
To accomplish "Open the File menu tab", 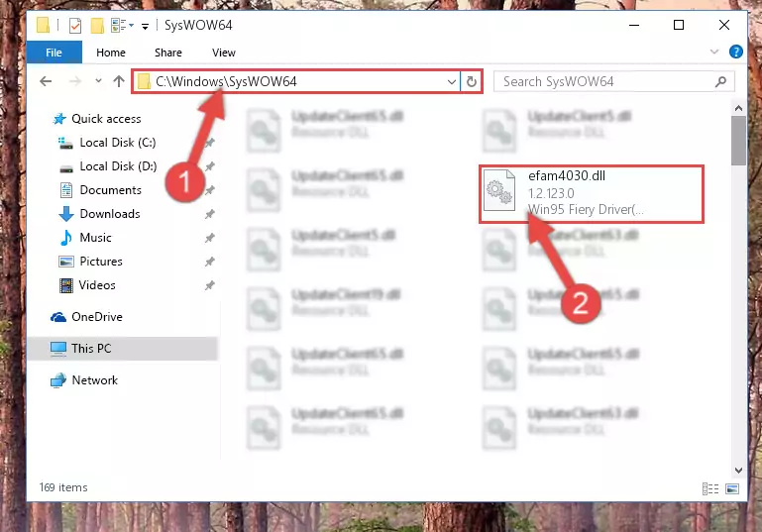I will click(x=54, y=53).
